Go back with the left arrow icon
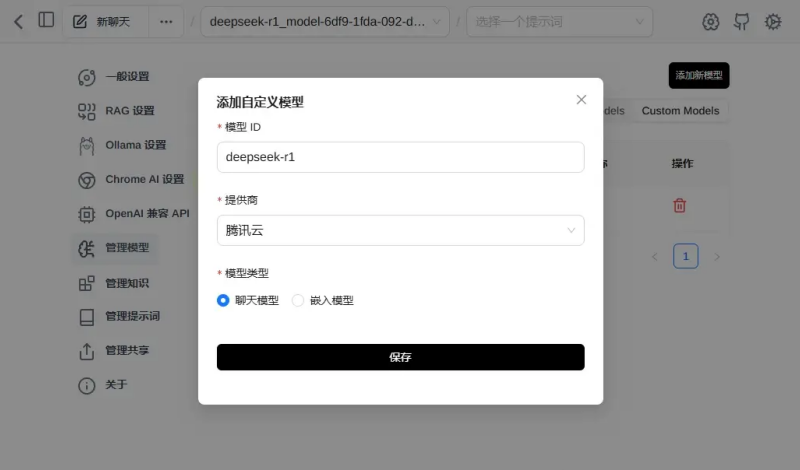This screenshot has height=470, width=800. [18, 21]
